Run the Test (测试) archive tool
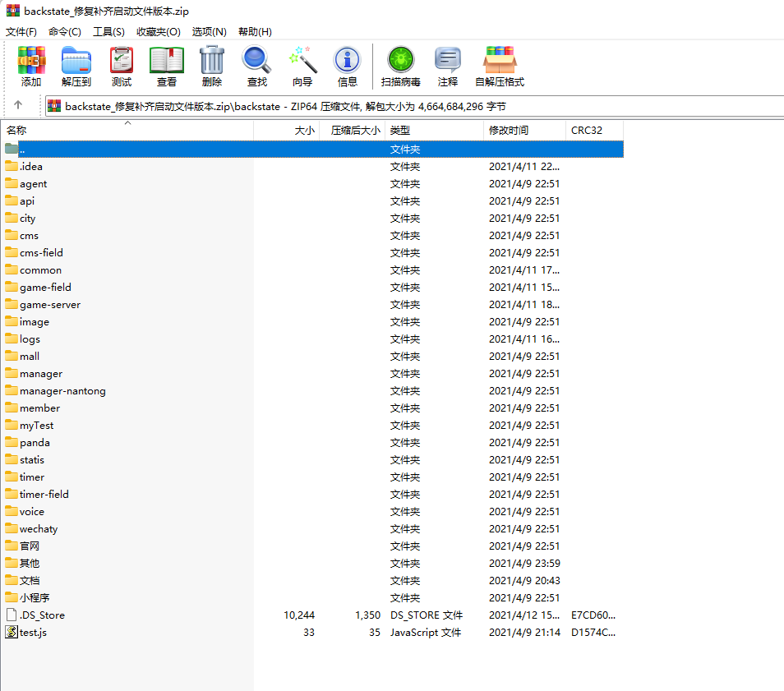This screenshot has width=784, height=691. [122, 67]
